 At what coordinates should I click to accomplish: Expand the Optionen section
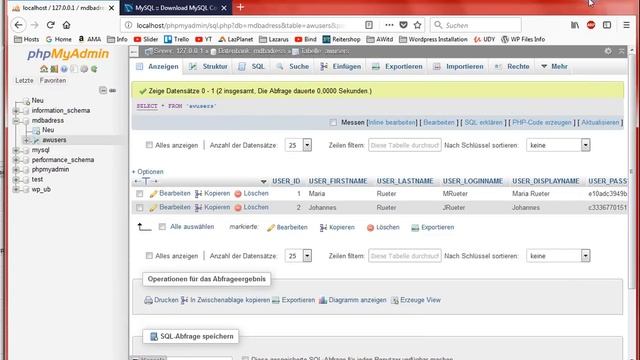click(148, 172)
